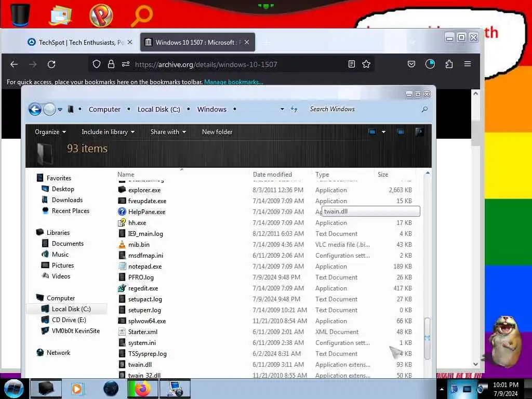Open the Windows Start orb
Image resolution: width=532 pixels, height=399 pixels.
[14, 389]
